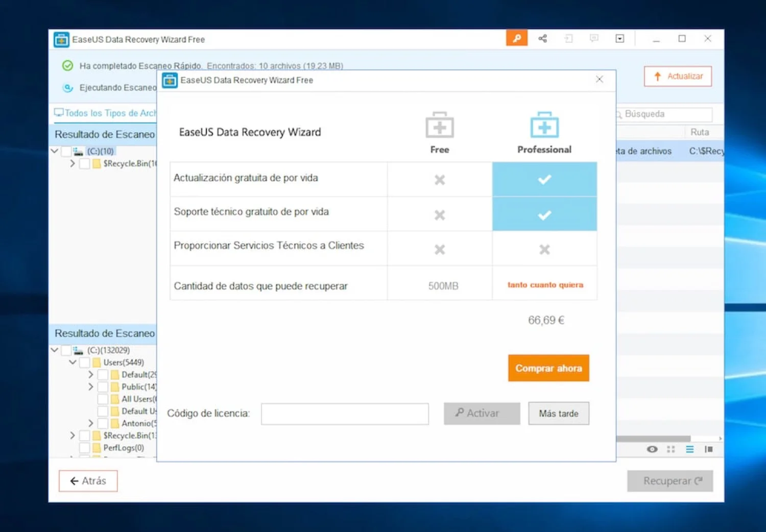This screenshot has width=766, height=532.
Task: Click Más tarde button
Action: 559,413
